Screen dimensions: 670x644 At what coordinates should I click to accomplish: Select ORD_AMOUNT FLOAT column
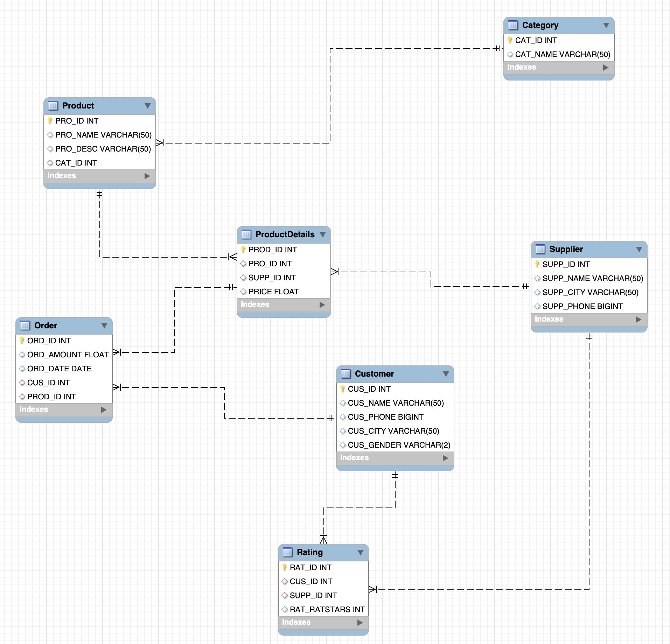64,355
